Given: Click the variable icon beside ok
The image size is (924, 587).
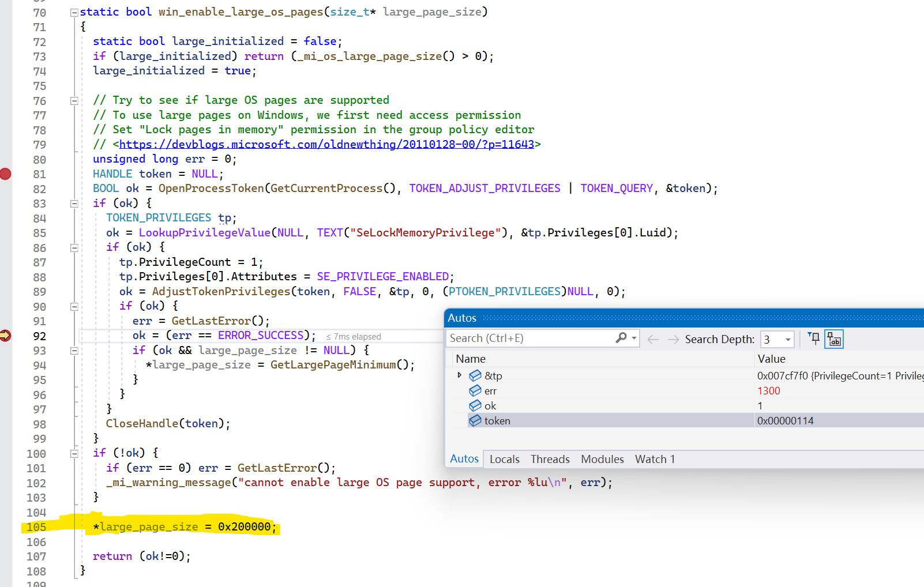Looking at the screenshot, I should 475,405.
